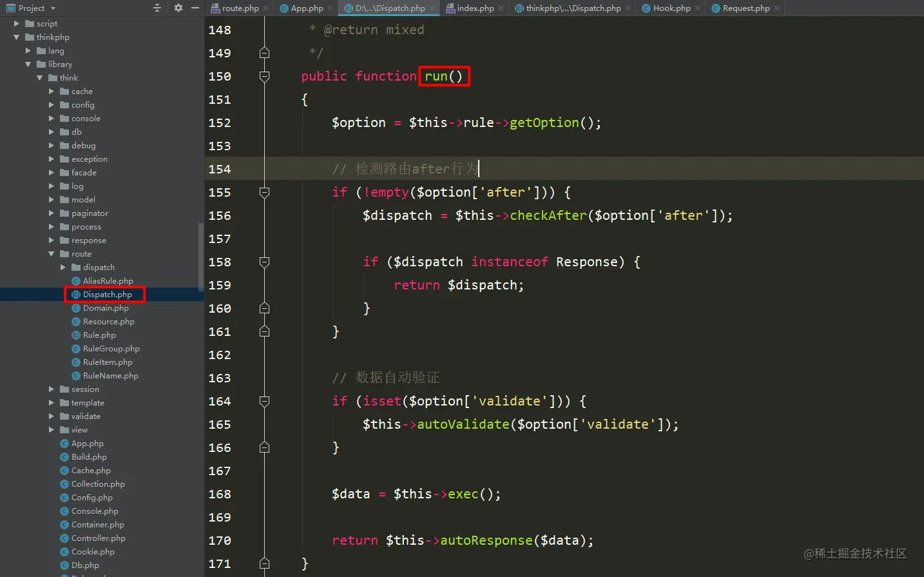Click fold end marker at line 171
The width and height of the screenshot is (924, 577).
[x=264, y=563]
